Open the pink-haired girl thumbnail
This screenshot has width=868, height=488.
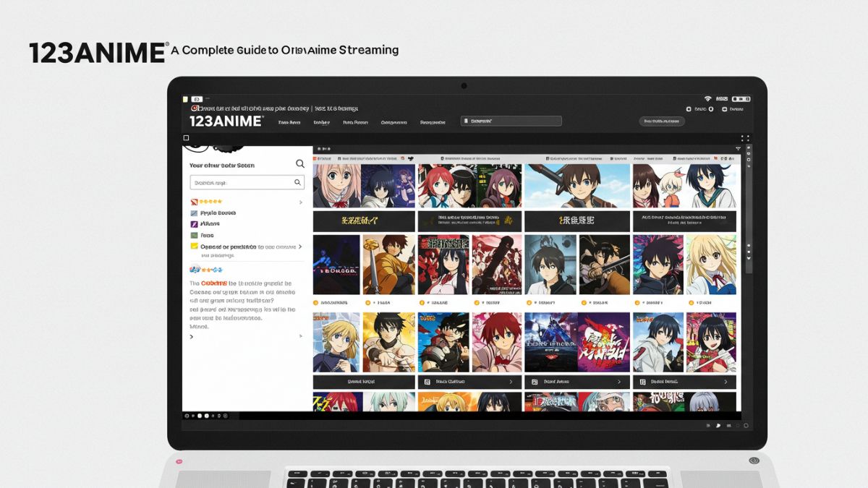click(x=336, y=187)
